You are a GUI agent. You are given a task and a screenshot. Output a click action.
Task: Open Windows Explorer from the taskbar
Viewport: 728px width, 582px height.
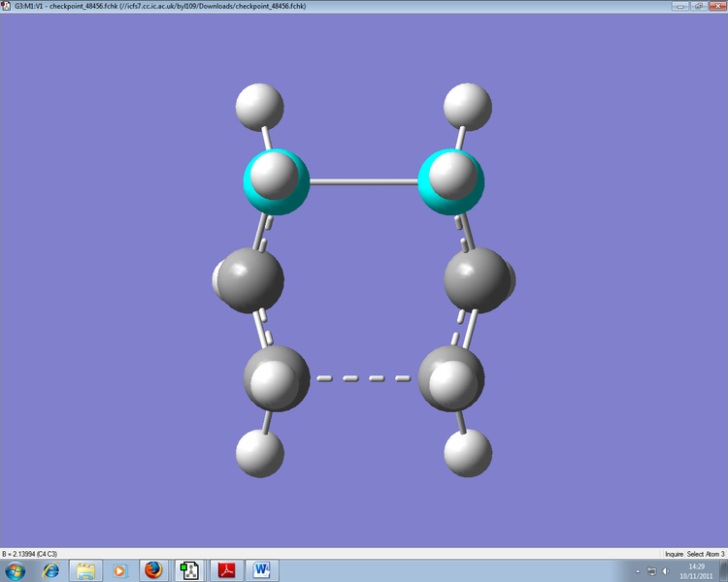pos(85,570)
